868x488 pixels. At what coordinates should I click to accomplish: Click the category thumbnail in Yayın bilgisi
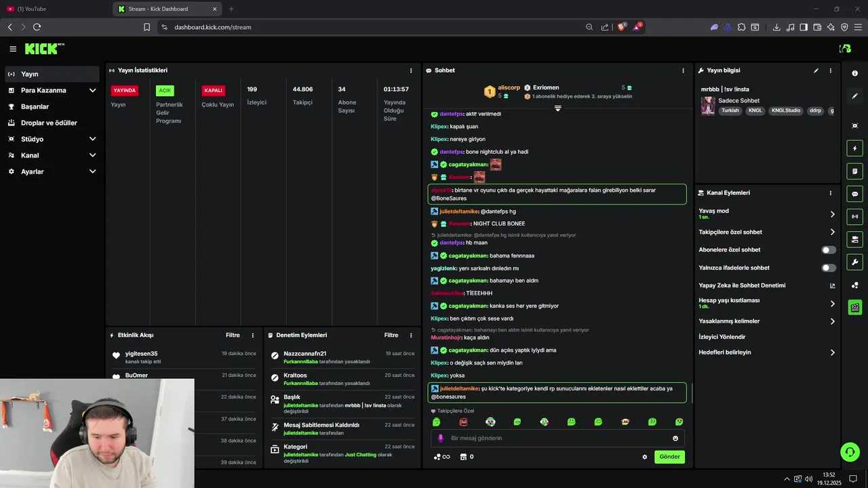point(708,106)
